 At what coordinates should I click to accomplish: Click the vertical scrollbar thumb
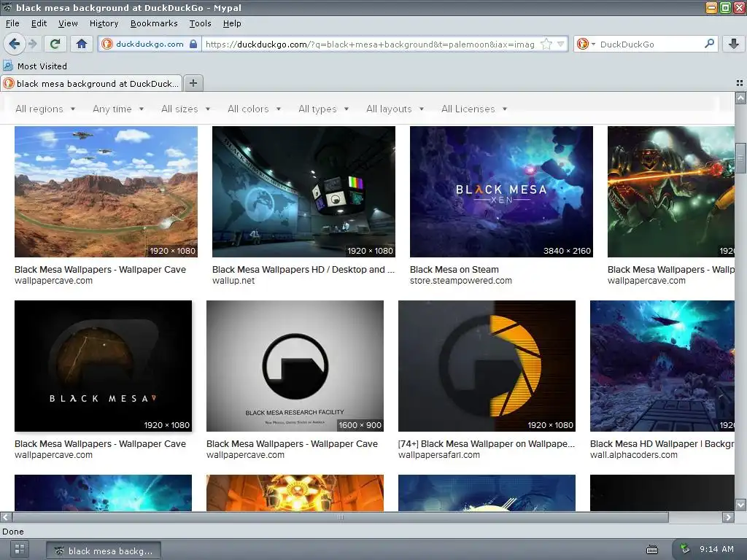coord(740,157)
